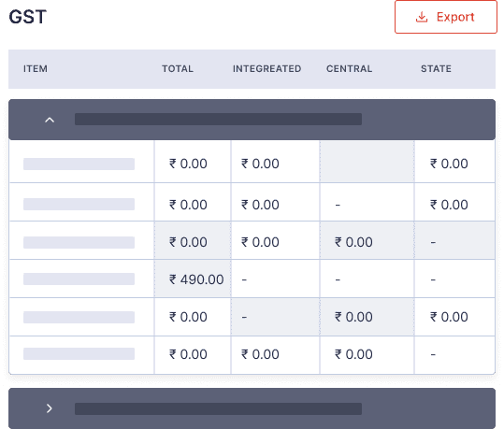504x429 pixels.
Task: Click Integrated dash in 490.00 row
Action: pos(244,279)
